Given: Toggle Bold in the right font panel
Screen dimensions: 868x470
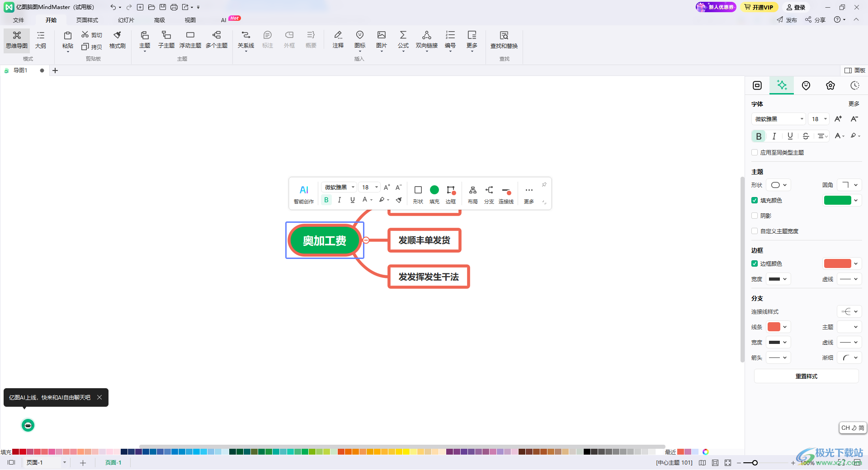Looking at the screenshot, I should click(759, 136).
